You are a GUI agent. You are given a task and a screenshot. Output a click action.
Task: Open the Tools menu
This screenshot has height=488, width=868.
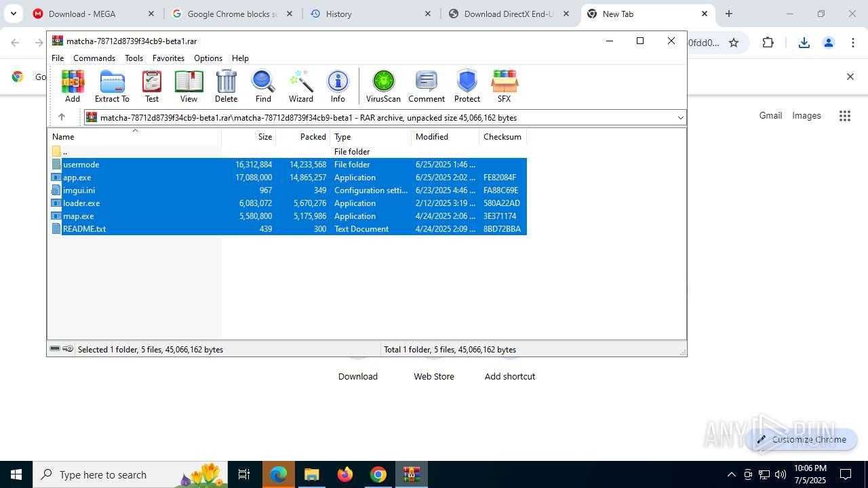134,58
